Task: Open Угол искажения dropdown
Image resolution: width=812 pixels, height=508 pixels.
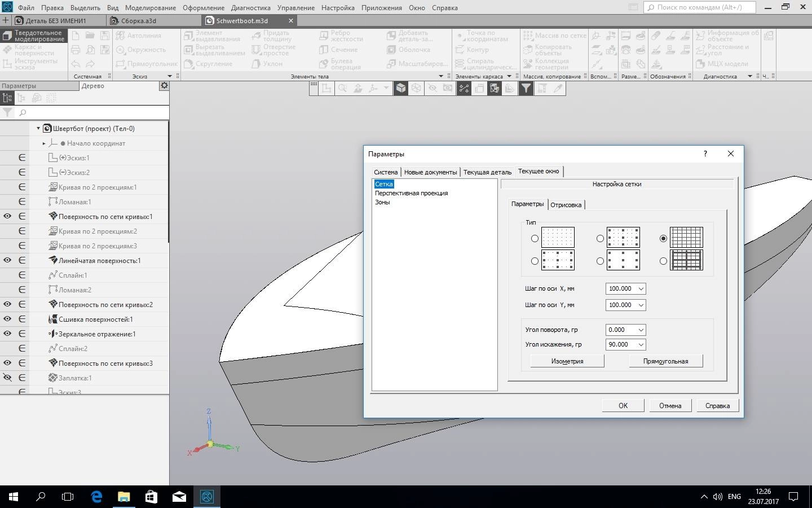Action: coord(641,344)
